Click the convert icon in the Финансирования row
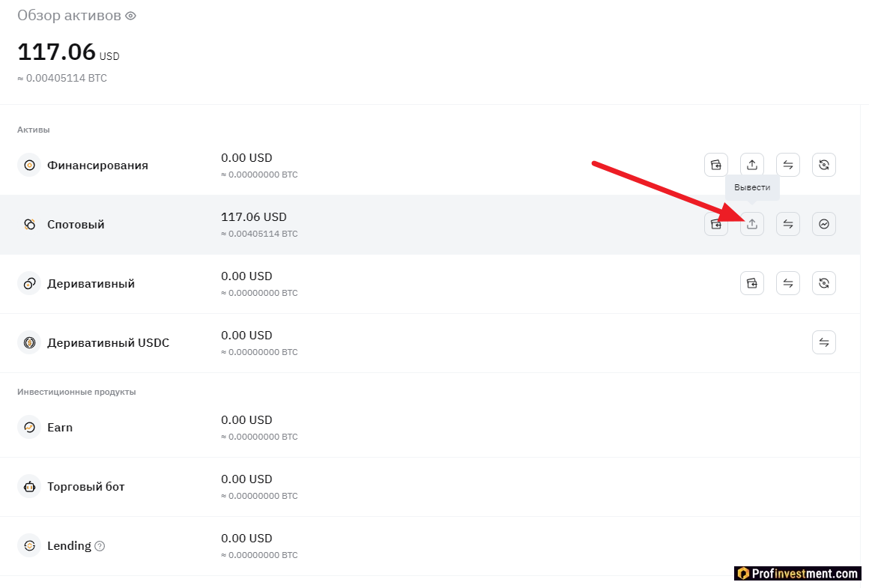This screenshot has width=869, height=588. point(824,165)
